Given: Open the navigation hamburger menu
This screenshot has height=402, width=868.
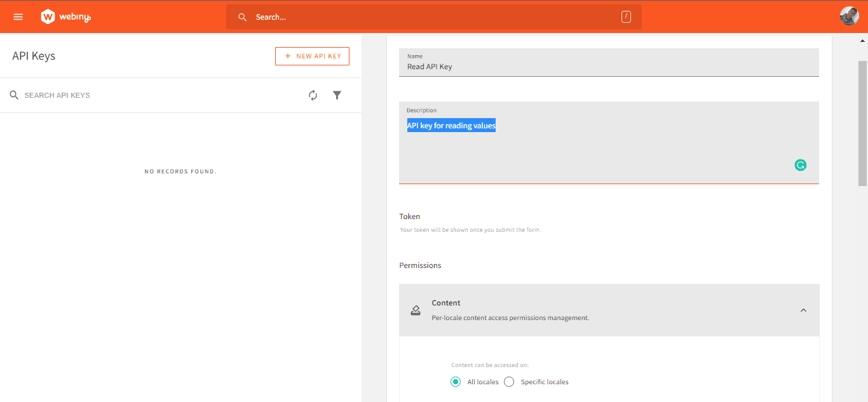Looking at the screenshot, I should (18, 17).
